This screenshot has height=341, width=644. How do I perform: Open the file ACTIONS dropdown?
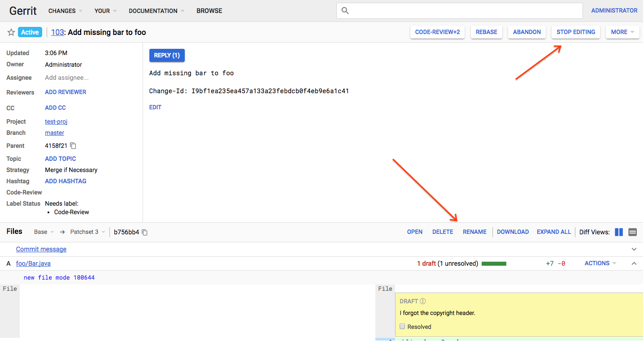tap(600, 263)
